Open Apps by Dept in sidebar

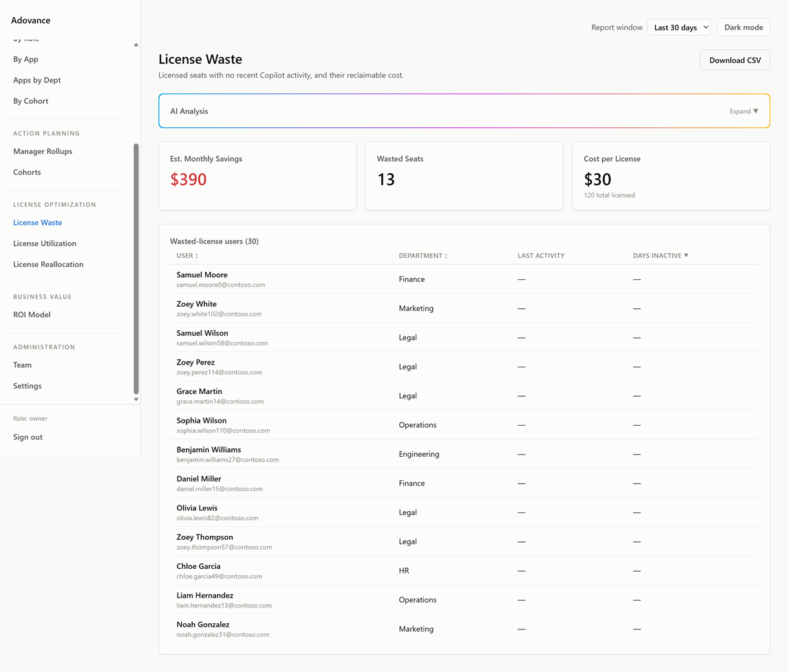tap(36, 80)
